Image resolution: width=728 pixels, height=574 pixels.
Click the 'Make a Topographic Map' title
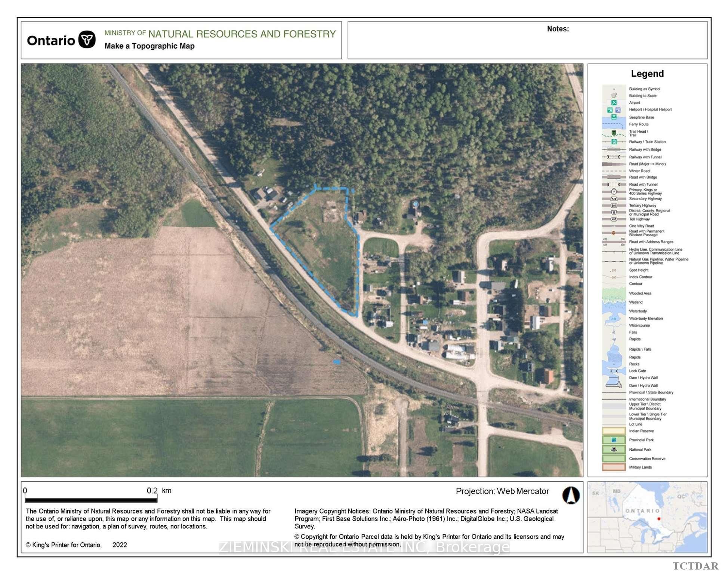click(x=149, y=46)
